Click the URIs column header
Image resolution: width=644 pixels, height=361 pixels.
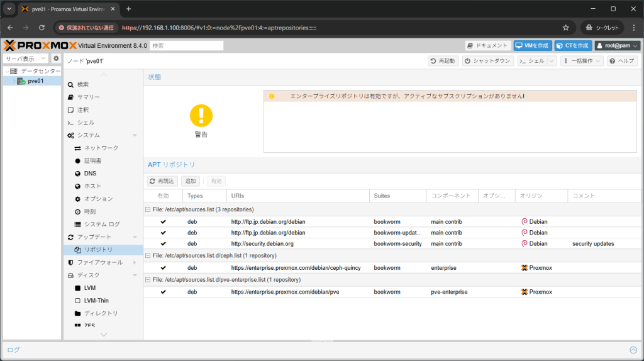click(297, 196)
